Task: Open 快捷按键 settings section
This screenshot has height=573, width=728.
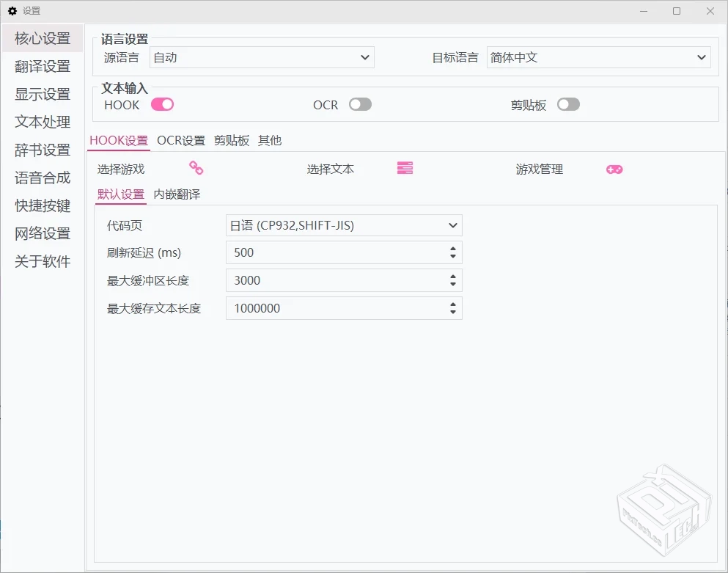Action: tap(41, 205)
